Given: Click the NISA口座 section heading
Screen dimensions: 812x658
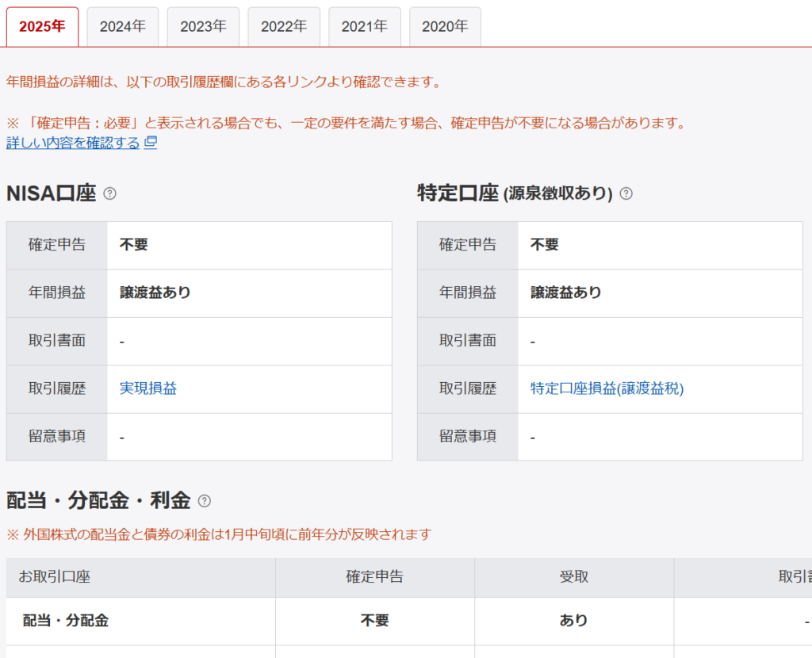Looking at the screenshot, I should pyautogui.click(x=52, y=193).
